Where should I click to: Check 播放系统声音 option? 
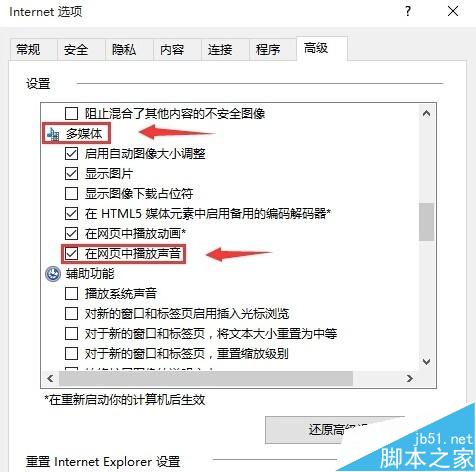click(71, 294)
